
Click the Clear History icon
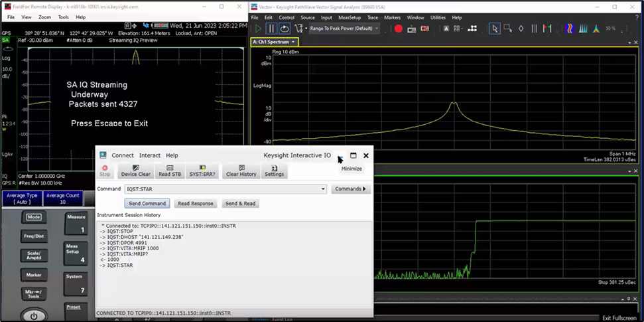point(241,171)
